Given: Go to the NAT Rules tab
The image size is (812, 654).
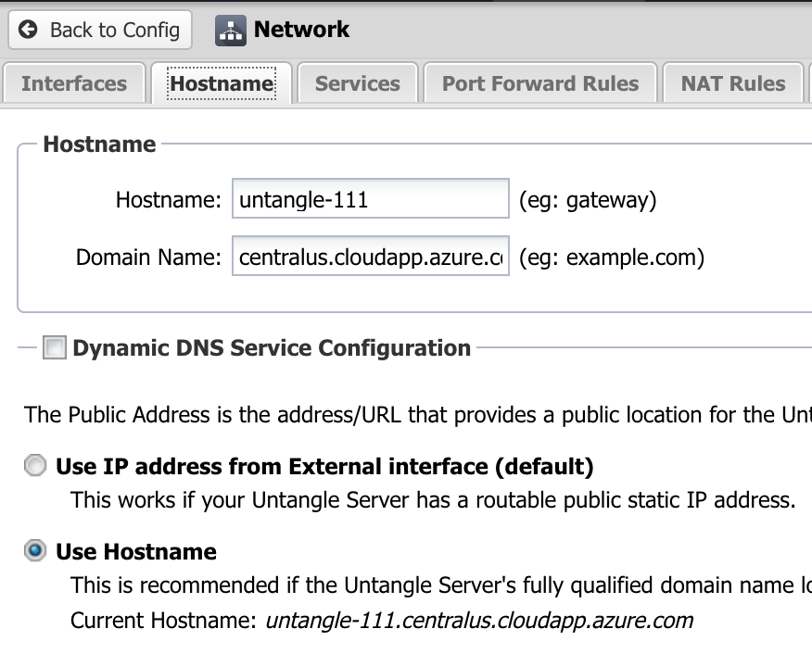Looking at the screenshot, I should click(733, 83).
